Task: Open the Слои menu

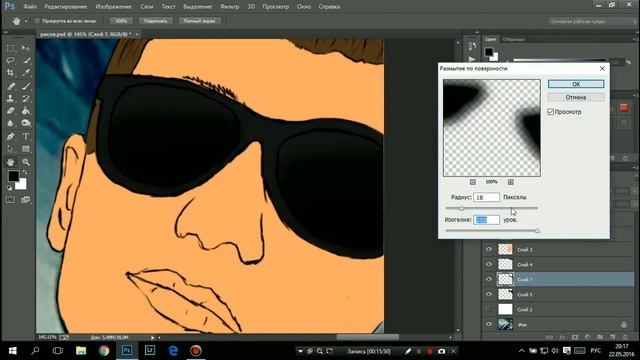Action: [x=147, y=7]
